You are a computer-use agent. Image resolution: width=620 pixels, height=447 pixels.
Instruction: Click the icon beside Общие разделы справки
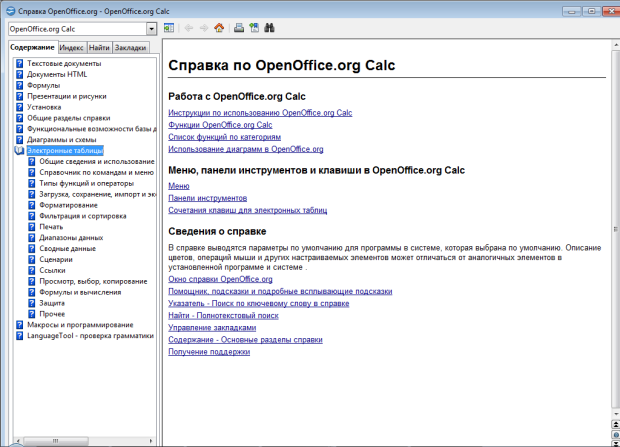click(19, 118)
